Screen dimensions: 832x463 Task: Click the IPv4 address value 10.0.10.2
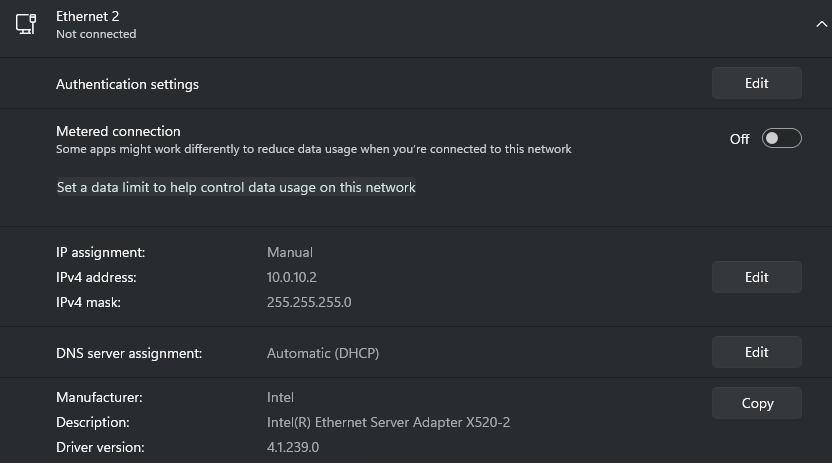pos(292,277)
